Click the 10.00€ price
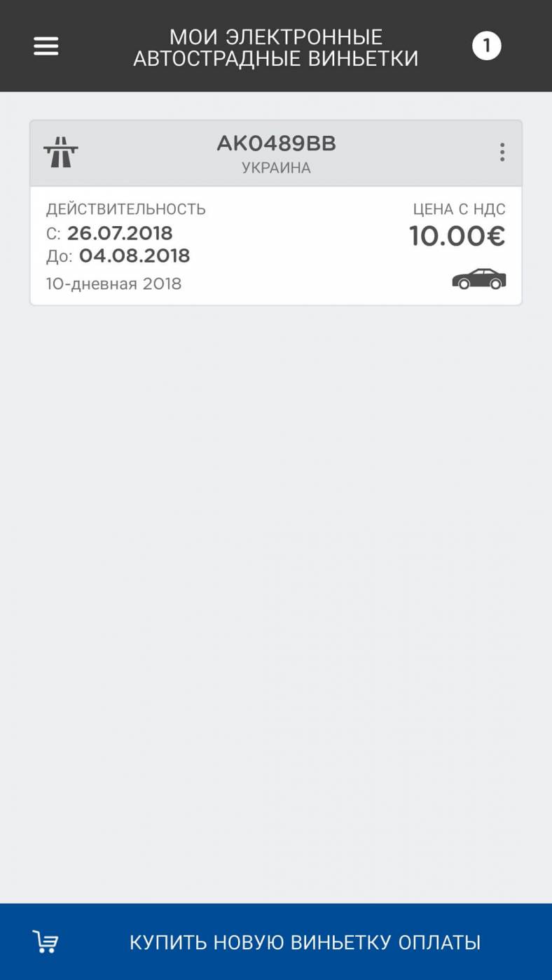Screen dimensions: 552x980 point(457,236)
